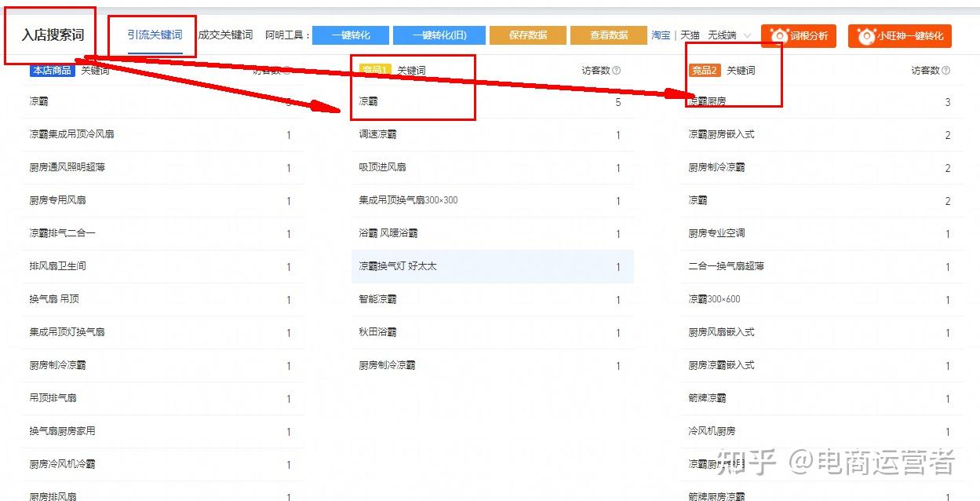Click the blue 一键转化 button
Viewport: 980px width, 501px height.
point(352,35)
